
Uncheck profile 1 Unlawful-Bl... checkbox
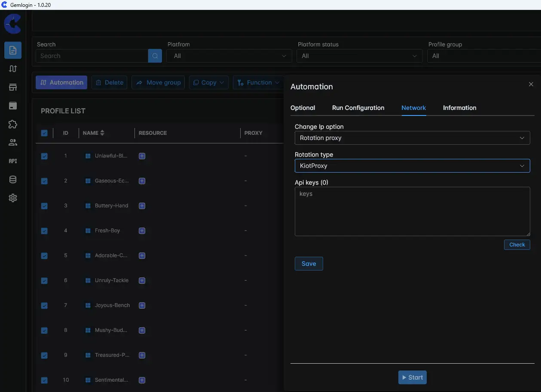(44, 156)
